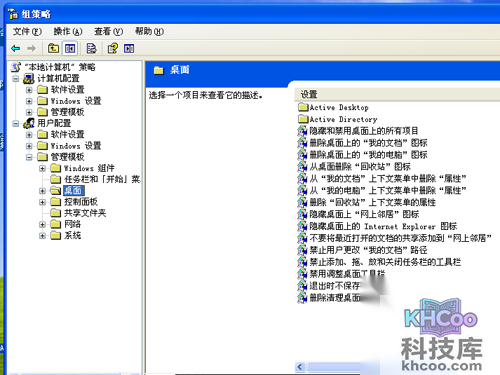500x375 pixels.
Task: Expand 管理模板 under 计算机配置
Action: (x=29, y=112)
